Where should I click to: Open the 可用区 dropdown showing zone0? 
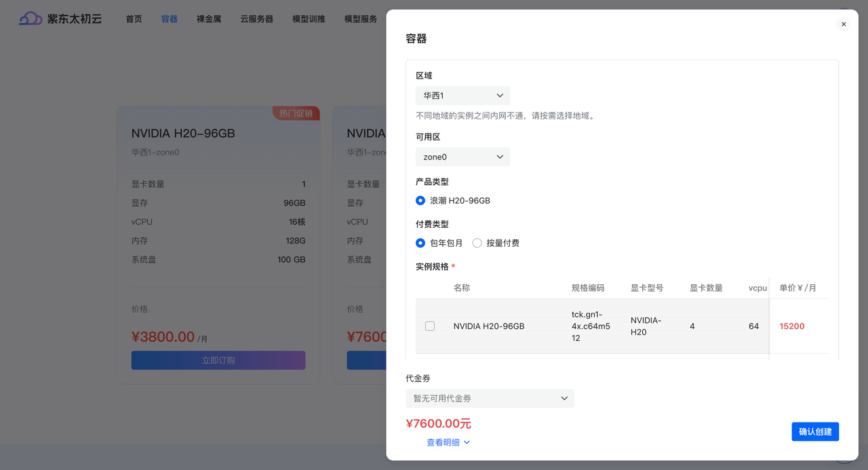click(x=462, y=157)
